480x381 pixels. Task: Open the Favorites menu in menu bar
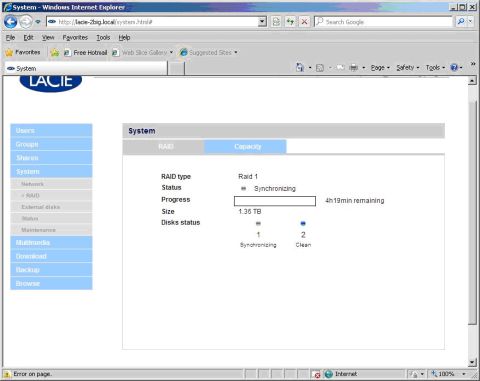coord(75,37)
